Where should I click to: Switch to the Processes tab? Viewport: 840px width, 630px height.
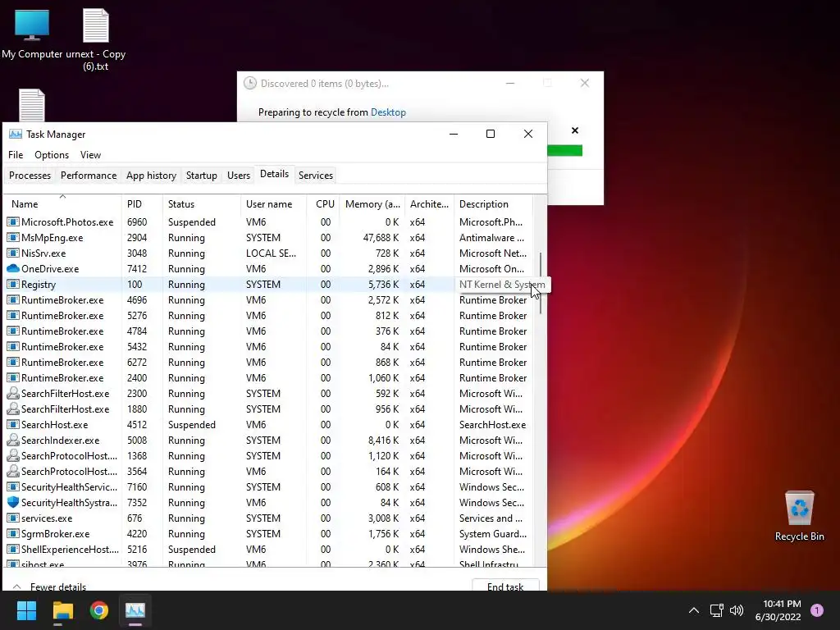[x=30, y=176]
